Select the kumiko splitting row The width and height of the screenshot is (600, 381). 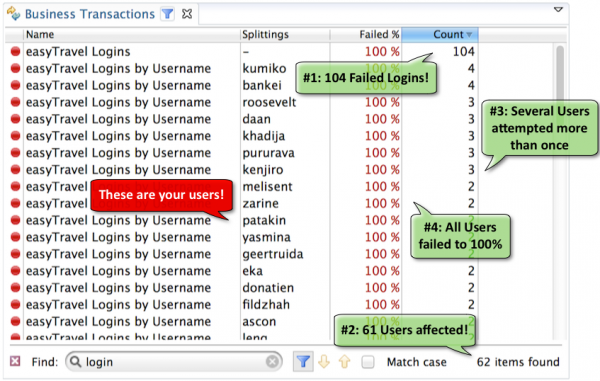click(x=243, y=68)
